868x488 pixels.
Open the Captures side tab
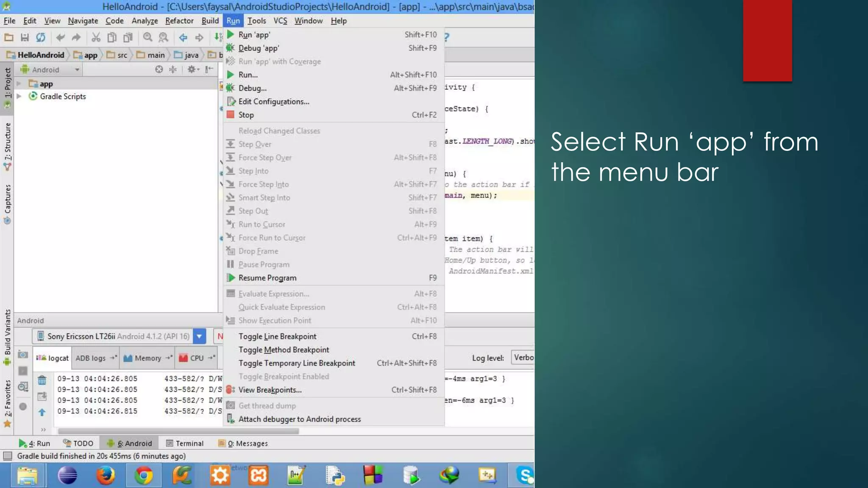(x=7, y=204)
